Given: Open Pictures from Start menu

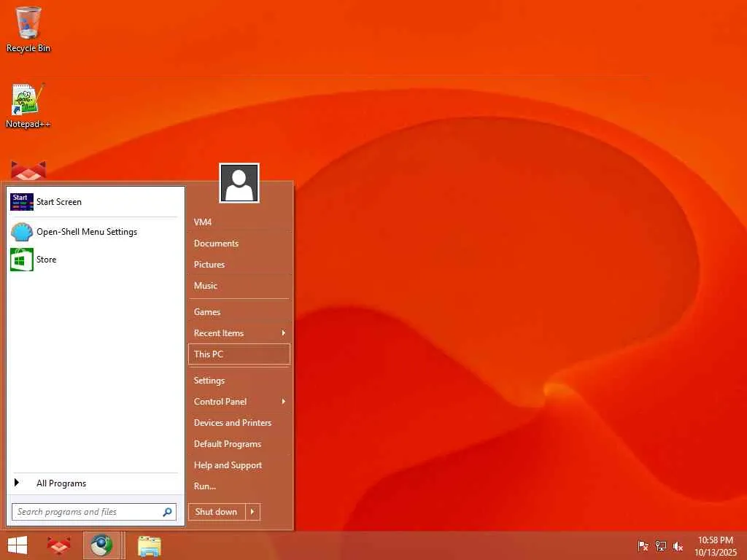Looking at the screenshot, I should (239, 264).
